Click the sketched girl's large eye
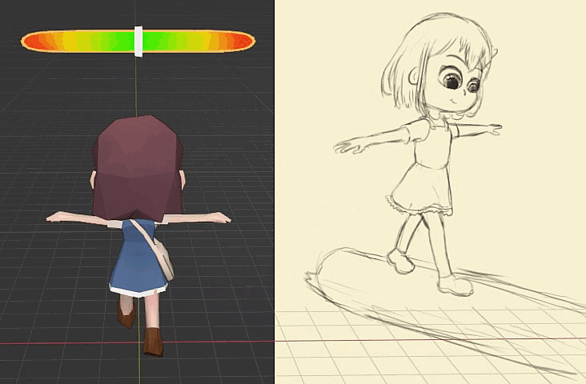586x384 pixels. [x=451, y=80]
